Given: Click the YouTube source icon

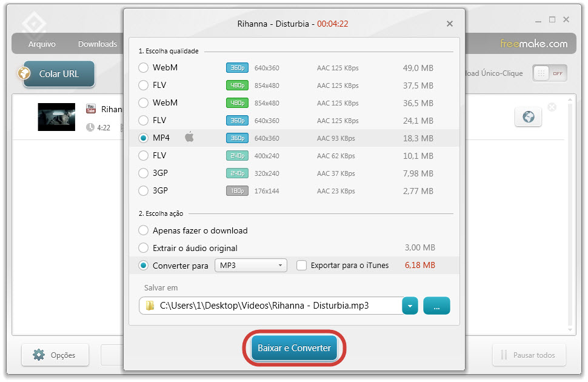Looking at the screenshot, I should (91, 109).
